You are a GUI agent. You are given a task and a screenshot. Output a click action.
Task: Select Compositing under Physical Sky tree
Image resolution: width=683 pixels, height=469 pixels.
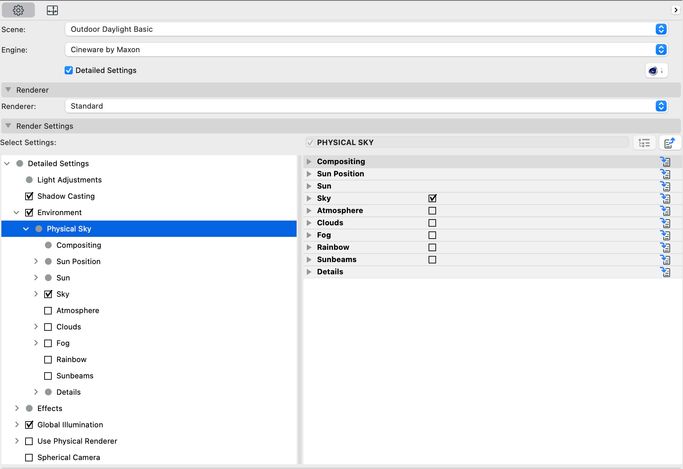(79, 245)
